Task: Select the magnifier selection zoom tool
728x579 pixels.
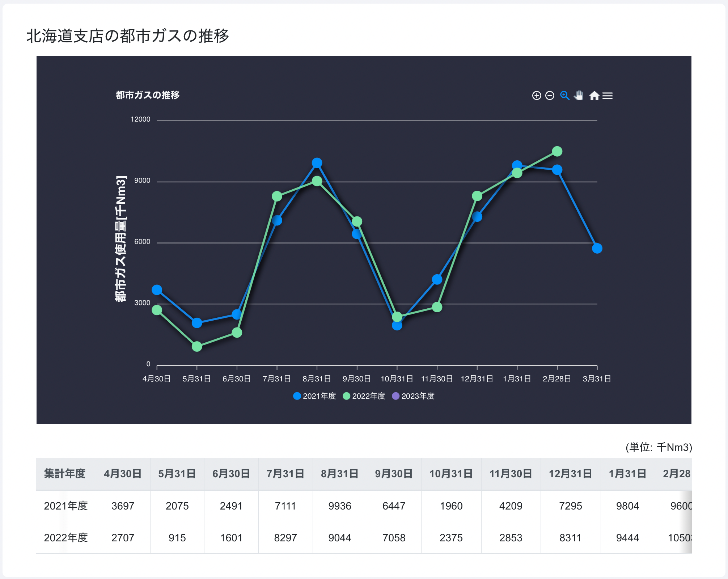Action: tap(564, 96)
